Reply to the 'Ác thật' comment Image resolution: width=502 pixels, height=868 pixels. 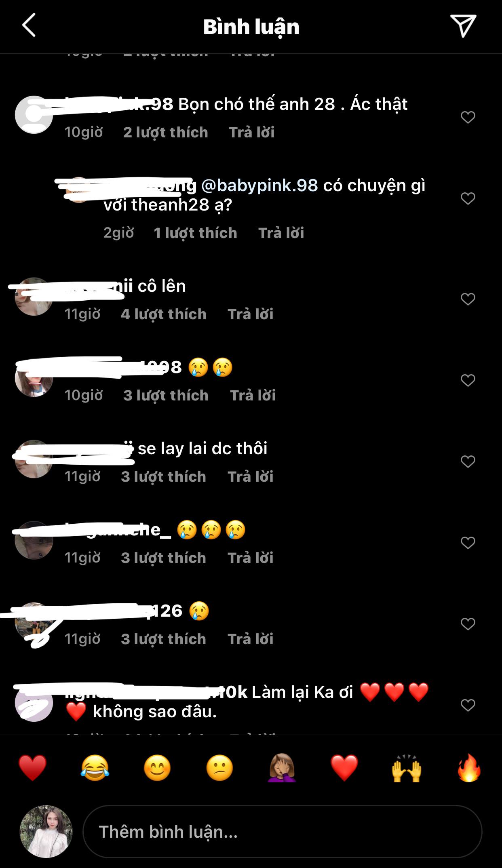pos(252,132)
